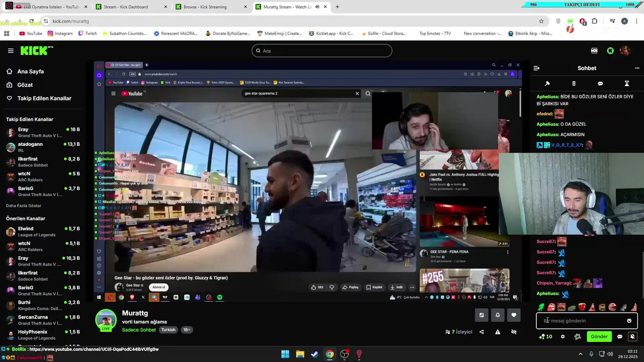Open the Kick dashboard icon in header
644x362 pixels.
pyautogui.click(x=595, y=51)
